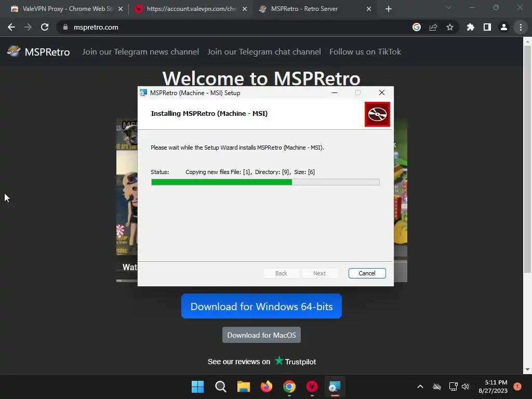Screen dimensions: 532x399
Task: Open Windows Start menu
Action: click(197, 387)
